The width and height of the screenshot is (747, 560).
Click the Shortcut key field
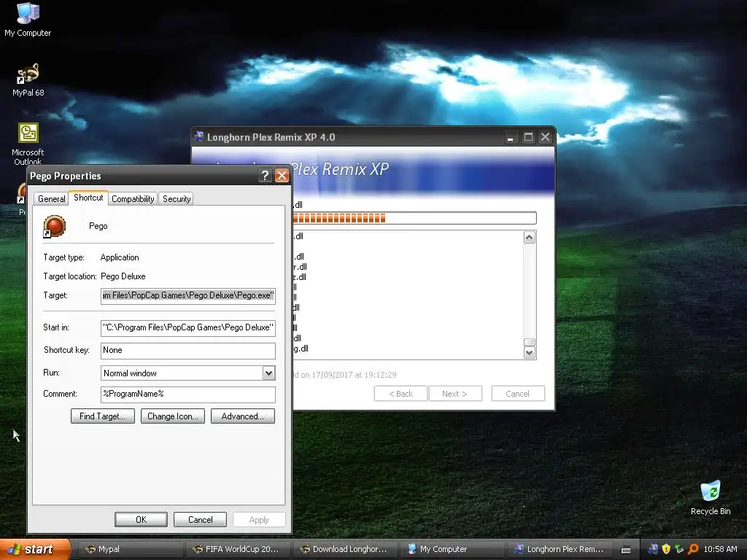pyautogui.click(x=187, y=351)
